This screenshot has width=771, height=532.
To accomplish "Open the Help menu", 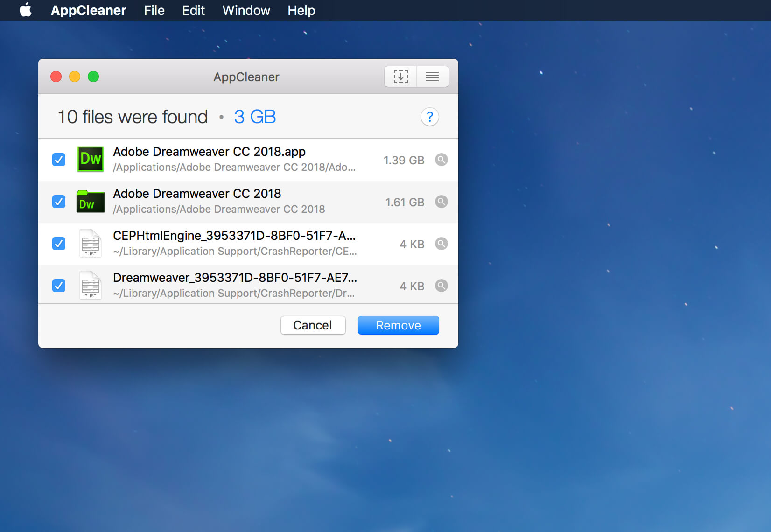I will pos(301,10).
